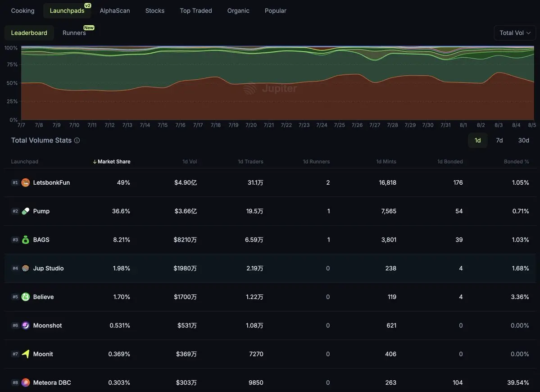
Task: Select the Launchpads tab
Action: [67, 11]
